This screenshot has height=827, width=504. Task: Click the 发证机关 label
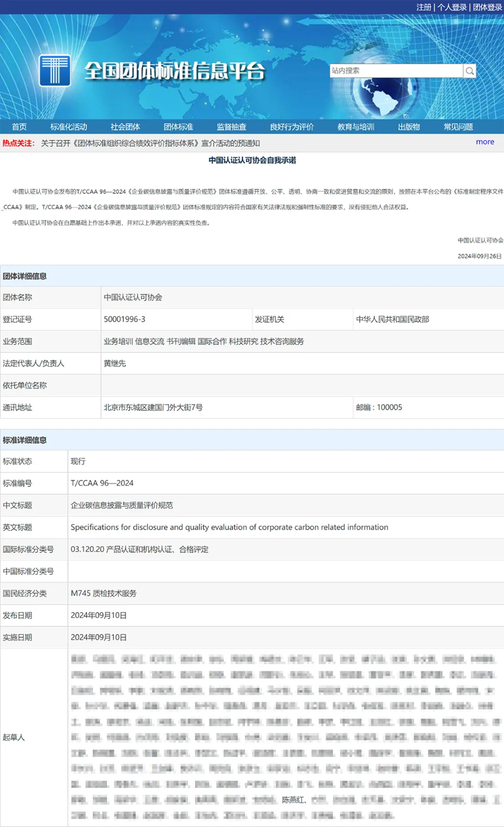click(x=270, y=320)
